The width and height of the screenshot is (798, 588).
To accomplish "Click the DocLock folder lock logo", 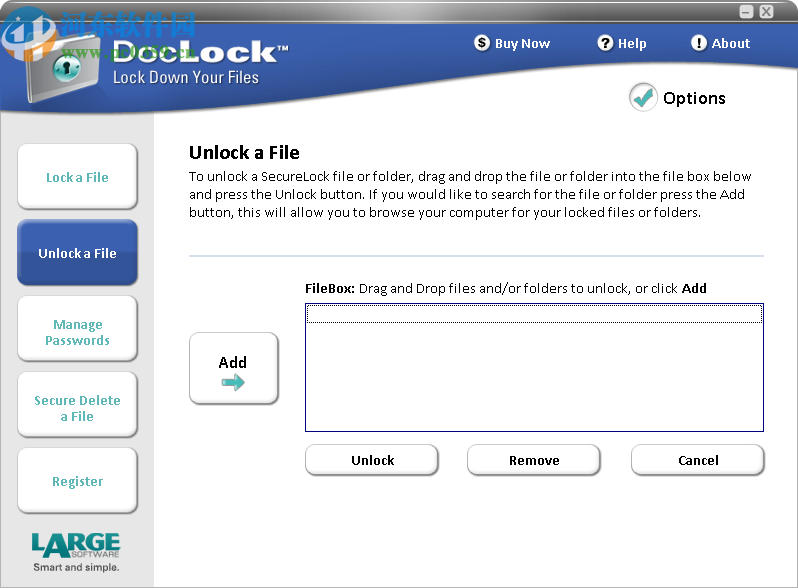I will point(61,69).
